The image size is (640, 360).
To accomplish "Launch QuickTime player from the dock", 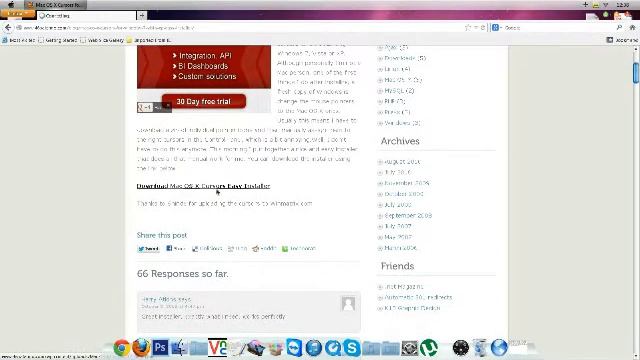I will pos(333,348).
